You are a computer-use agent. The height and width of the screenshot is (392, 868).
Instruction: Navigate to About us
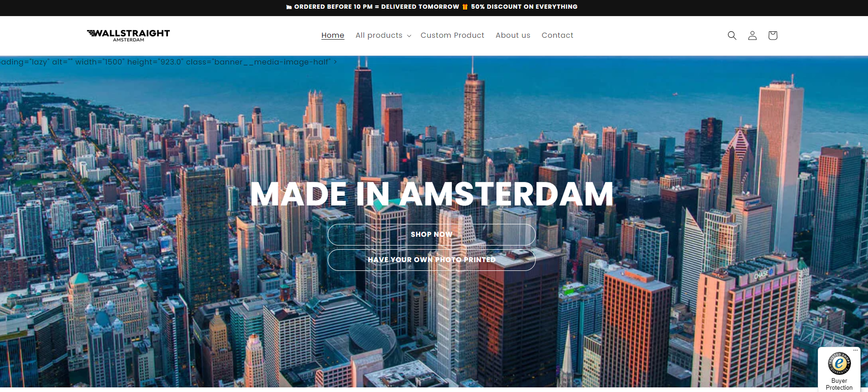click(513, 35)
